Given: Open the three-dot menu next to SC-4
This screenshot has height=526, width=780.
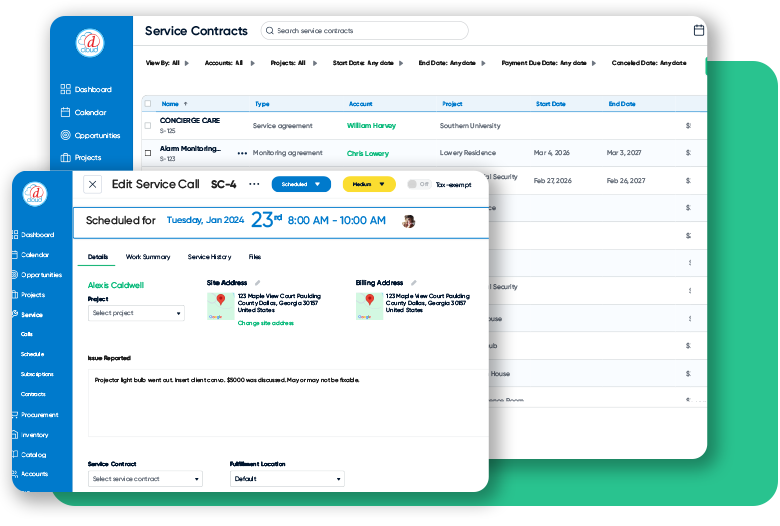Looking at the screenshot, I should pyautogui.click(x=254, y=184).
